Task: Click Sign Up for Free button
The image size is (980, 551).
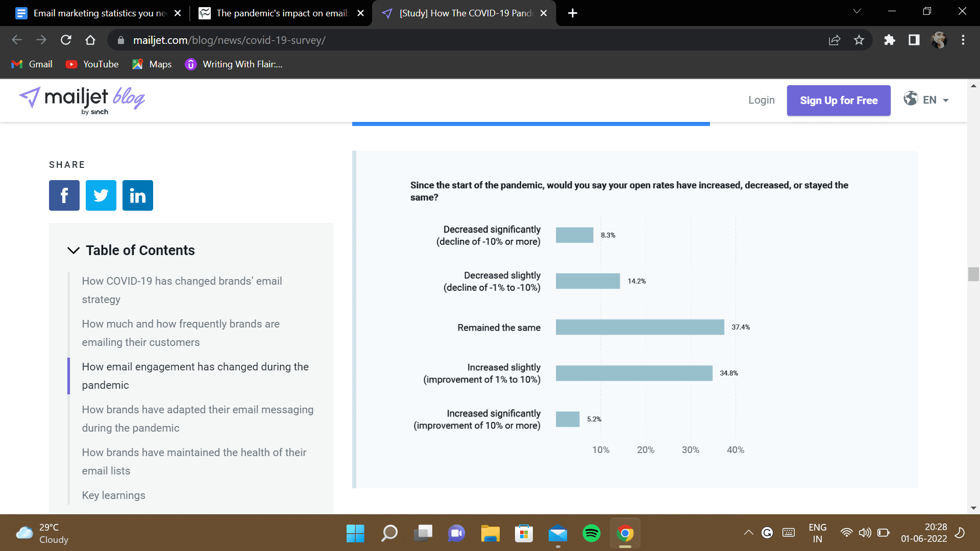Action: coord(839,101)
